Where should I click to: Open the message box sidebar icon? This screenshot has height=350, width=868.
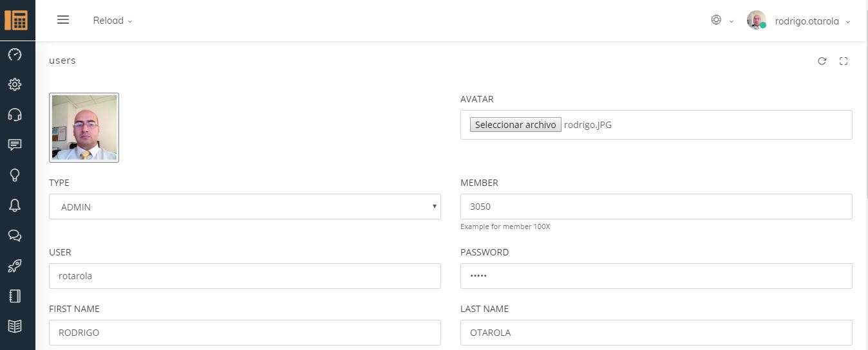click(x=15, y=145)
